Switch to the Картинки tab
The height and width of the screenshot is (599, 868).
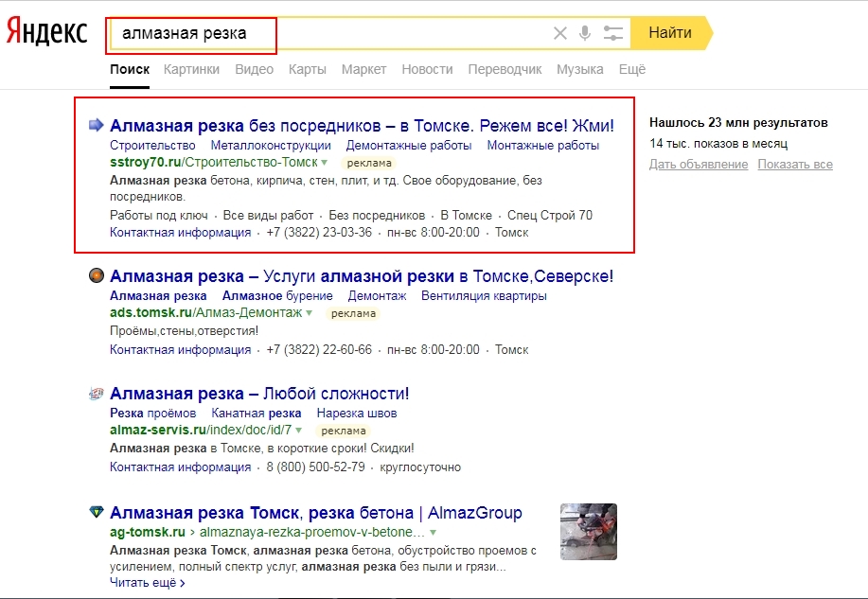191,69
